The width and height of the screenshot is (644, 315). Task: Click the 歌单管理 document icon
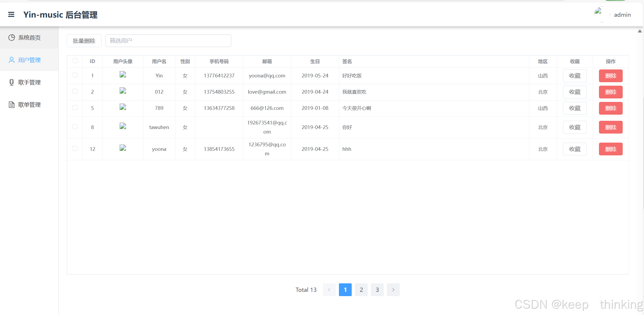pos(11,105)
